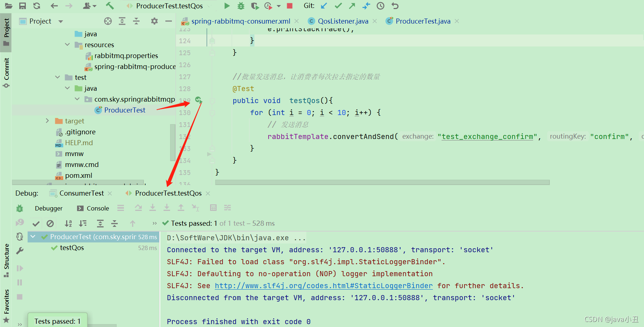Hide the Project panel with the minus icon
644x327 pixels.
click(169, 21)
